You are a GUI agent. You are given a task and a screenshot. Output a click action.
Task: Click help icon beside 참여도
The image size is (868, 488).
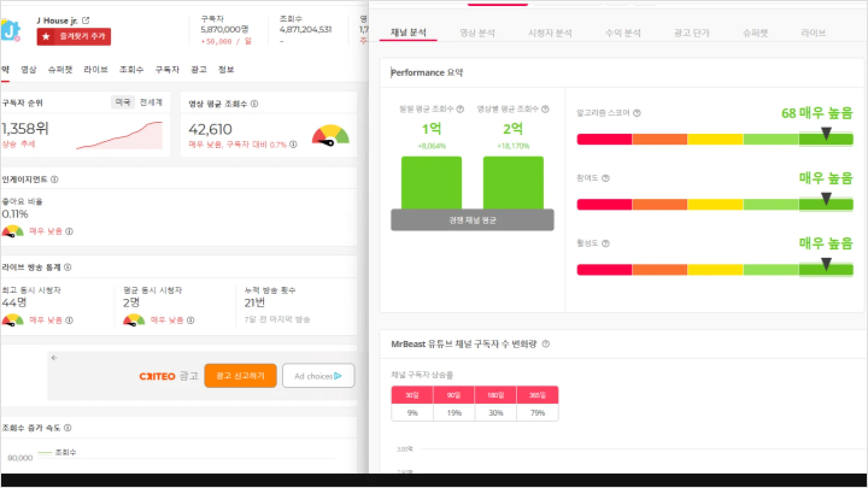tap(606, 178)
